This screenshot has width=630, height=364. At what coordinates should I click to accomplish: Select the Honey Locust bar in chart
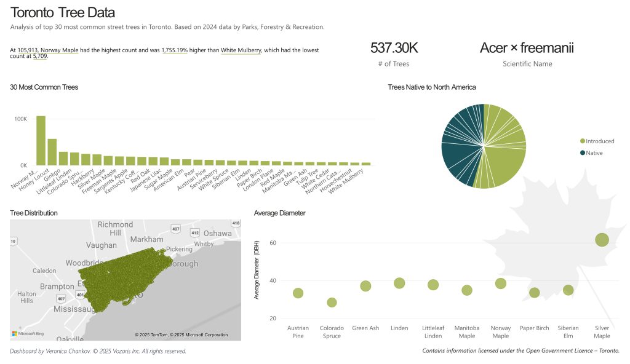(52, 152)
